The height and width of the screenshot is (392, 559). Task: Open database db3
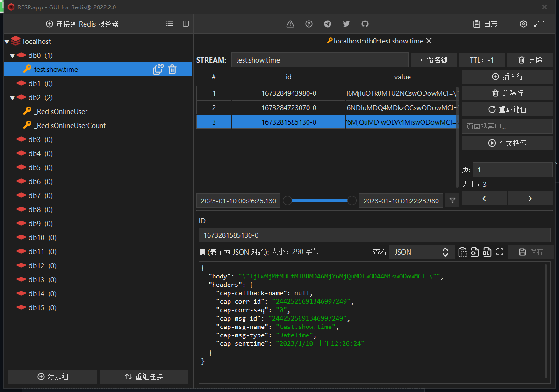pos(40,140)
